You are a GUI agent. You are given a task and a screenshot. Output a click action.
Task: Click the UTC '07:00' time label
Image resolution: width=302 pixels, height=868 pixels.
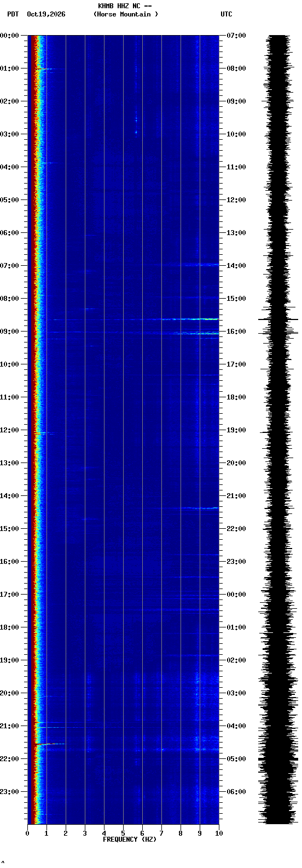pyautogui.click(x=236, y=36)
